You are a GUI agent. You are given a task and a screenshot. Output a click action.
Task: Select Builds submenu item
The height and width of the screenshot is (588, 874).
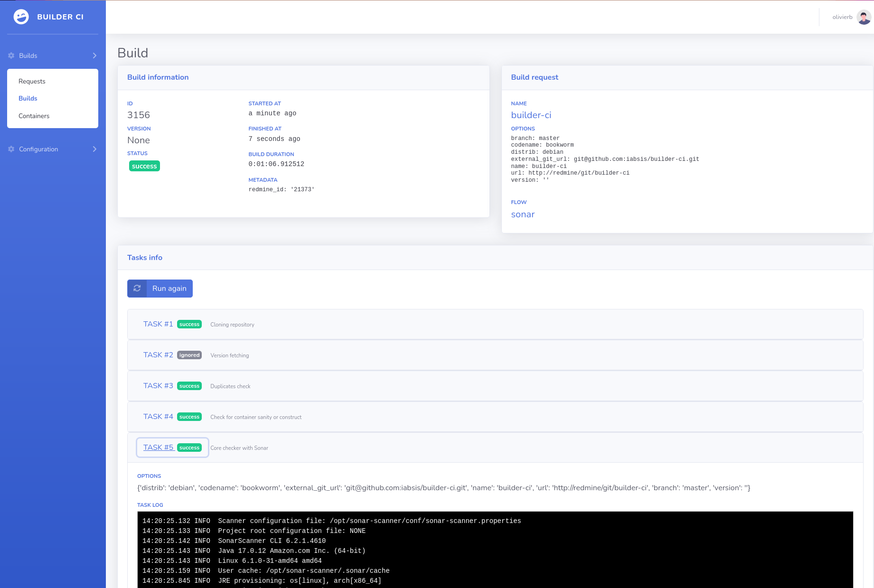pyautogui.click(x=28, y=98)
